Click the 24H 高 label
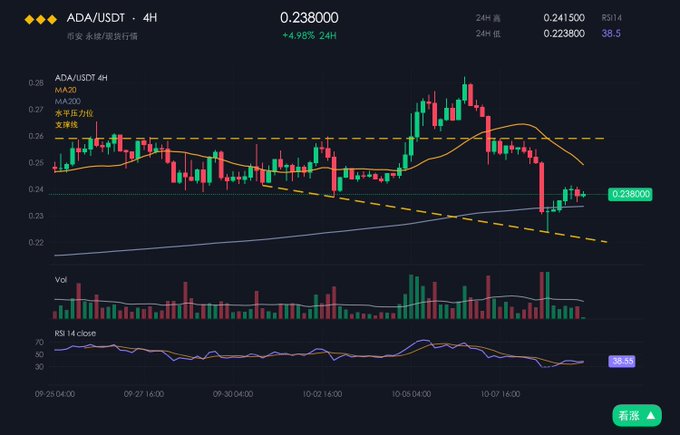The width and height of the screenshot is (680, 435). point(488,18)
